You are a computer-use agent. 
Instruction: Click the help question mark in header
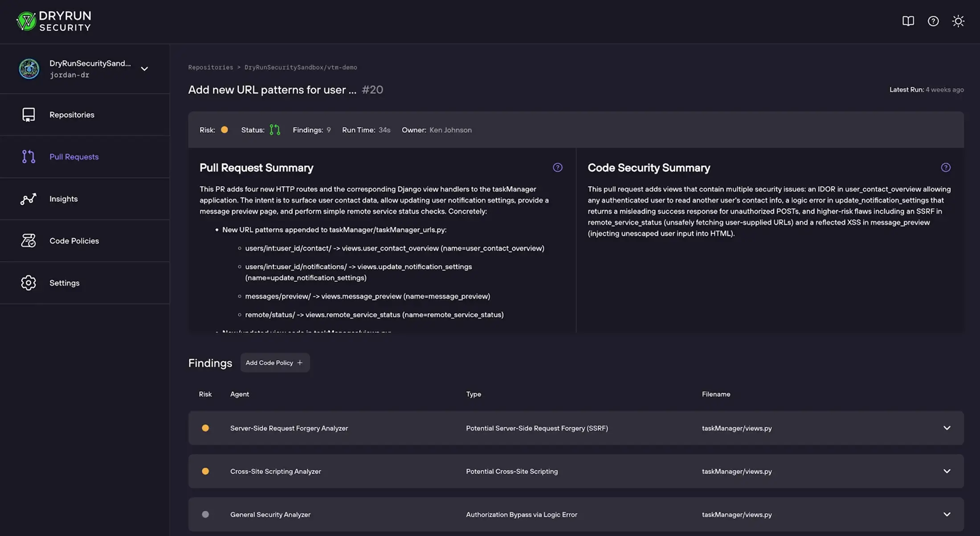933,21
